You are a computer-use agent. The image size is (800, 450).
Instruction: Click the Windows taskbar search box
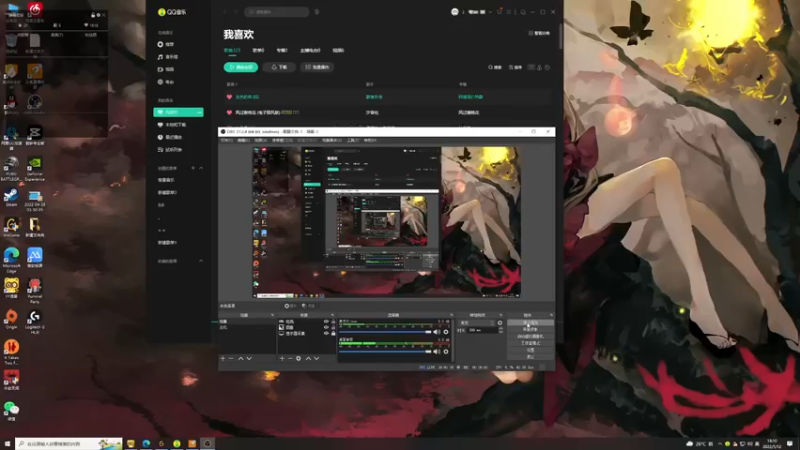pos(68,444)
